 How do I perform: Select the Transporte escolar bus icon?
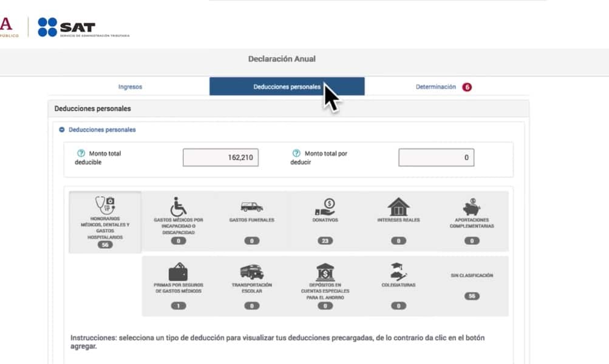(251, 271)
